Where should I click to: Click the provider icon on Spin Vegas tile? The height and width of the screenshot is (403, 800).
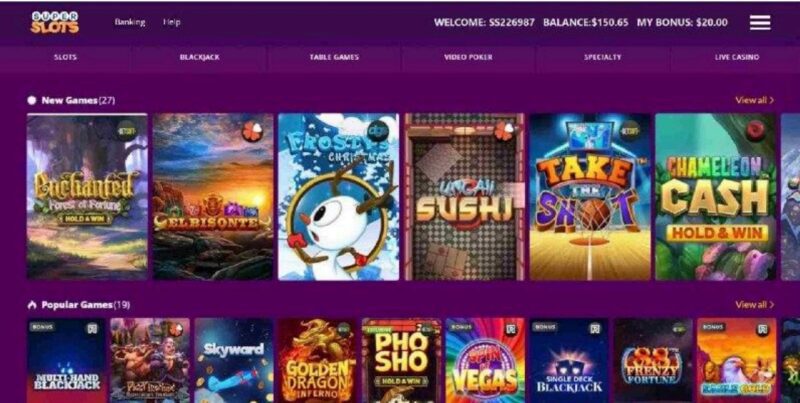pyautogui.click(x=511, y=329)
